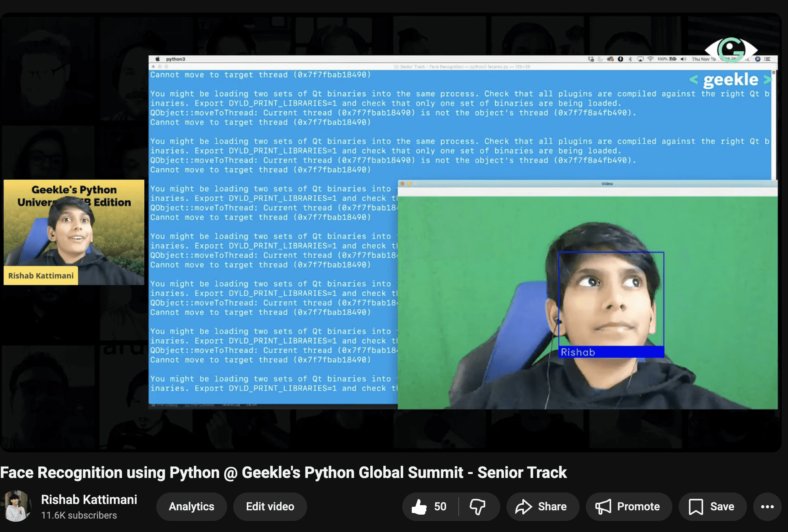
Task: Save video to a playlist
Action: click(712, 506)
